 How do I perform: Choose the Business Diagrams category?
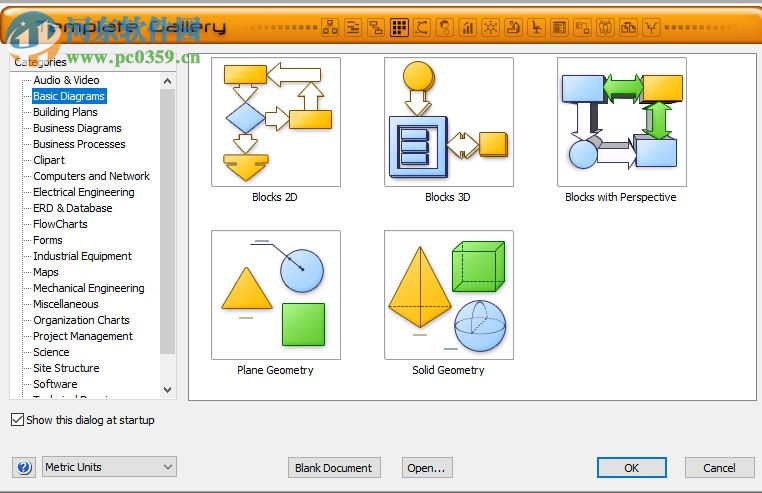(77, 128)
